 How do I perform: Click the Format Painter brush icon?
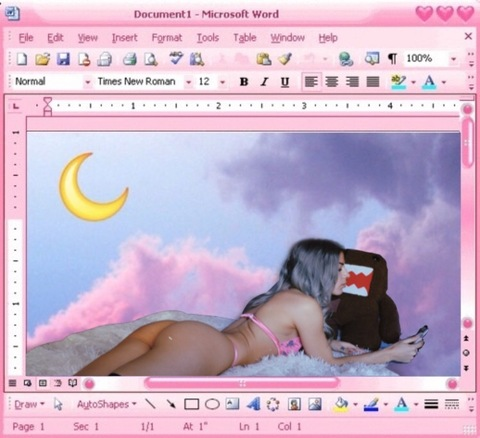pos(285,59)
